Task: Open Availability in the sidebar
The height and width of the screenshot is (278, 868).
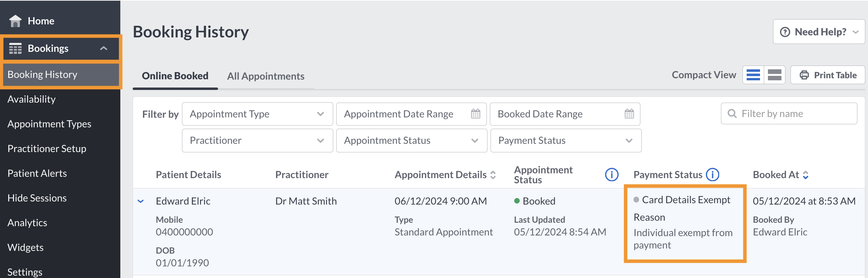Action: point(32,99)
